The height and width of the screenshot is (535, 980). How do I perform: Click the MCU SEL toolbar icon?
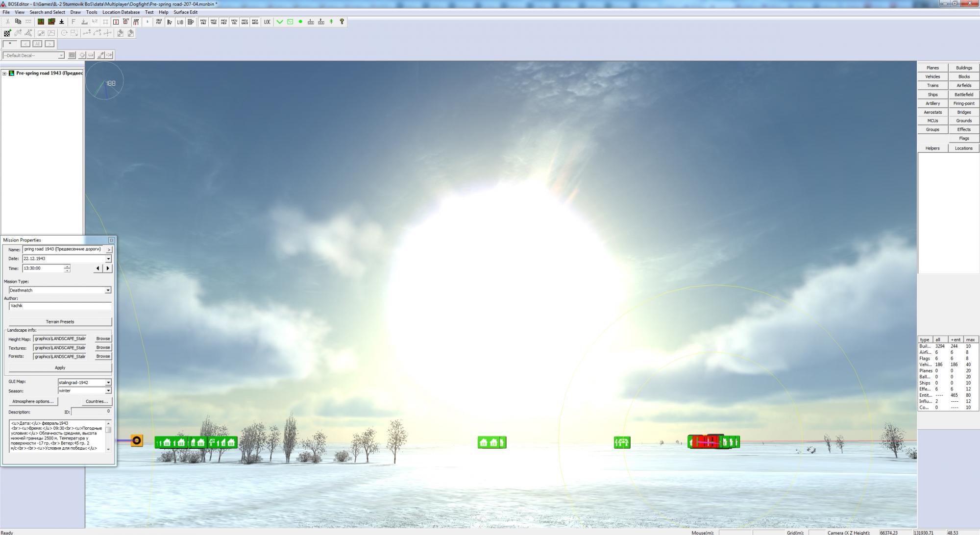[x=234, y=22]
